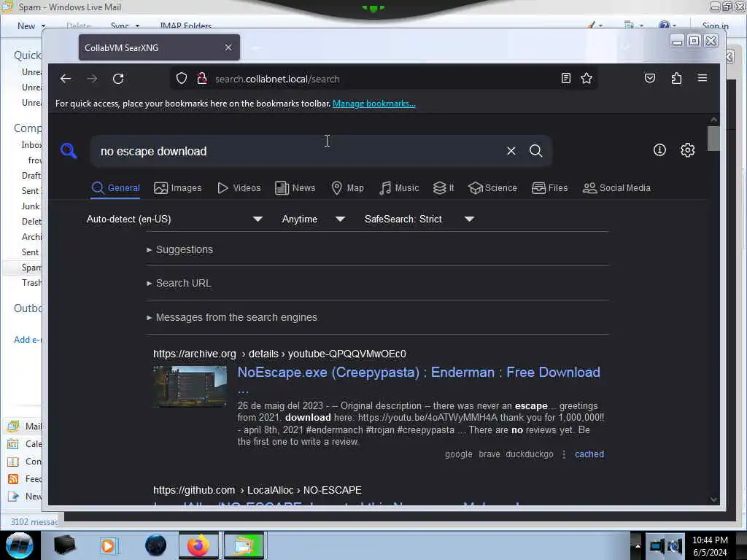747x560 pixels.
Task: Bookmark this page with the star icon
Action: 587,79
